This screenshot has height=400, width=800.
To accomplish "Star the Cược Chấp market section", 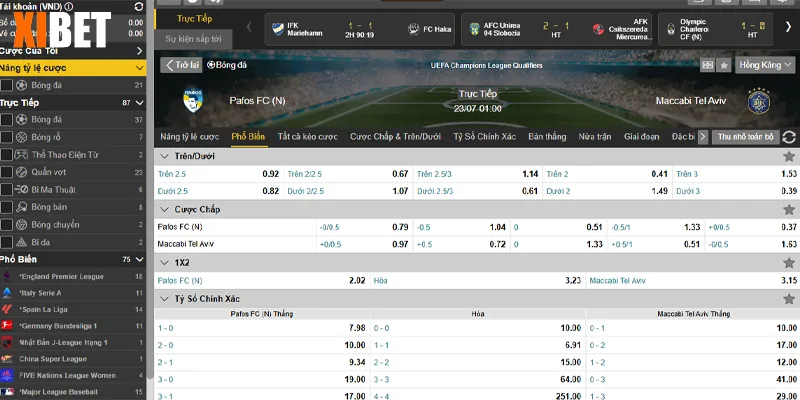I will pyautogui.click(x=788, y=209).
